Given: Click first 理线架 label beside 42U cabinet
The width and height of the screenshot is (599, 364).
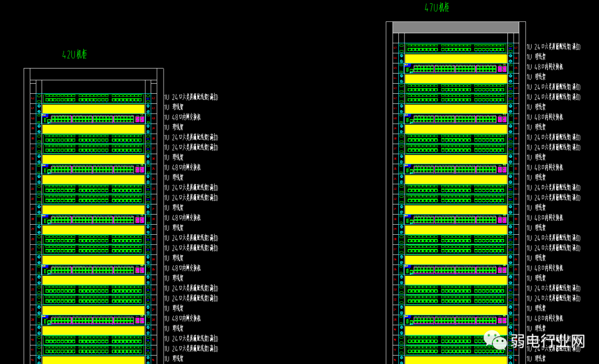Looking at the screenshot, I should point(174,107).
